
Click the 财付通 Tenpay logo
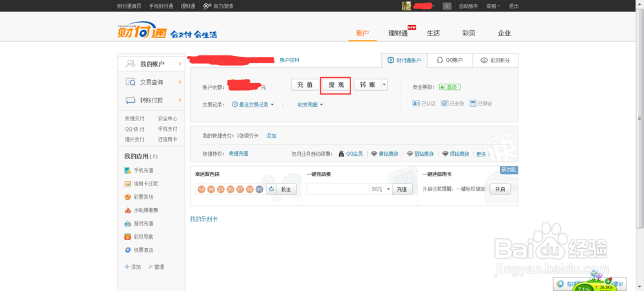[141, 30]
